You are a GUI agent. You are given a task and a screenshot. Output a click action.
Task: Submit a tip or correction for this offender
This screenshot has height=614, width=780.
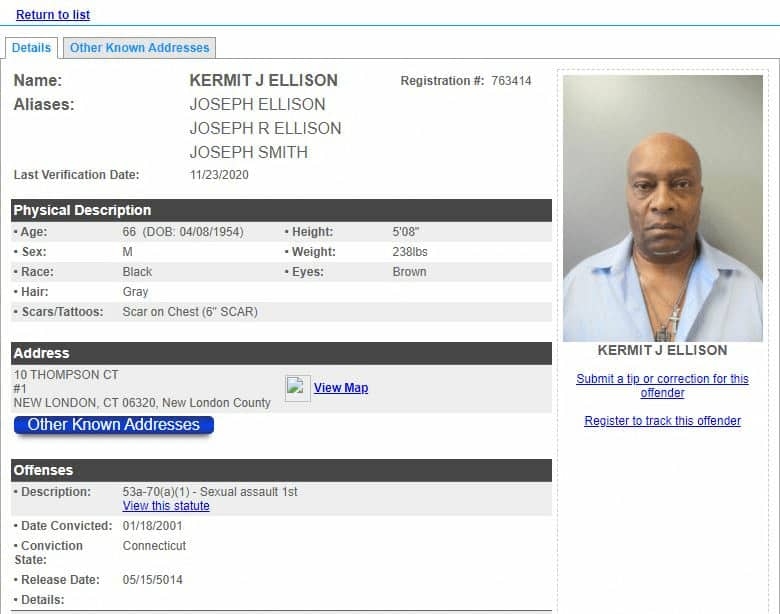pos(662,386)
